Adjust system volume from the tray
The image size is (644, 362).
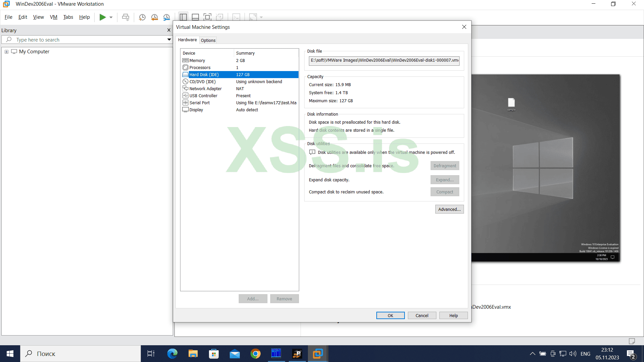[573, 353]
